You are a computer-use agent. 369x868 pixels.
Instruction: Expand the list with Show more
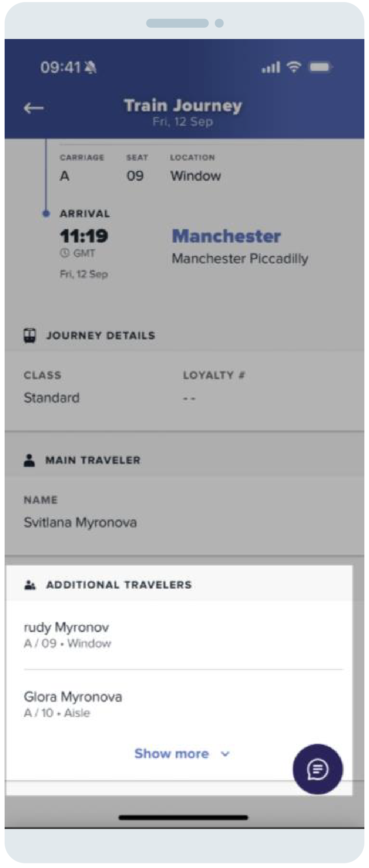click(172, 754)
